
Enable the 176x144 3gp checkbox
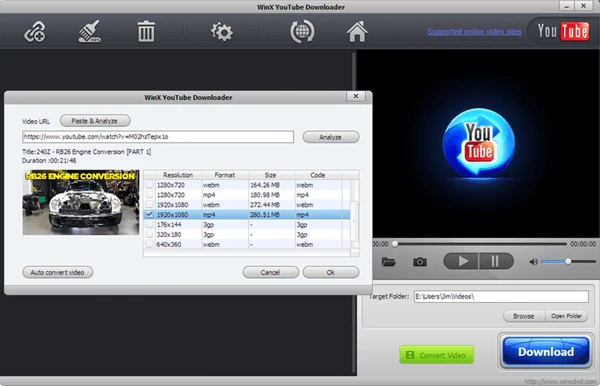(x=149, y=225)
